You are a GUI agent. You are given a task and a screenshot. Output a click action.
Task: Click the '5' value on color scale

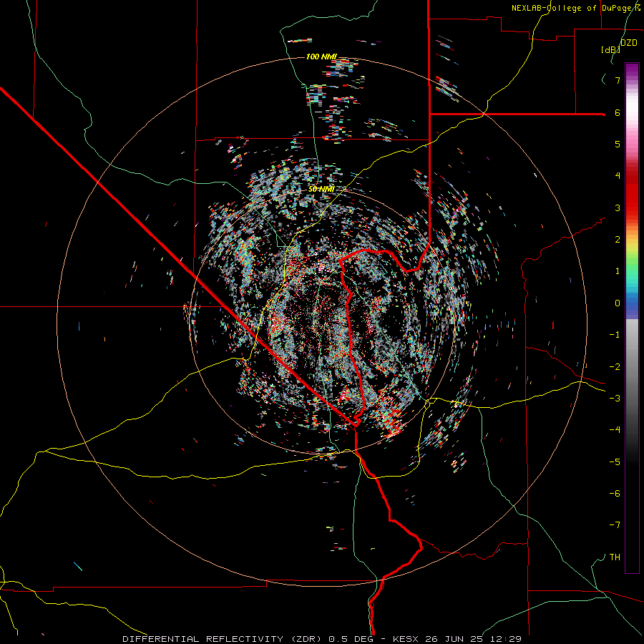[x=618, y=144]
